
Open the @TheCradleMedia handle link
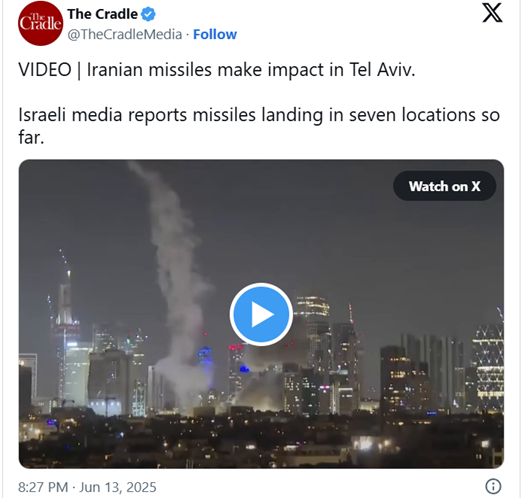pos(125,34)
